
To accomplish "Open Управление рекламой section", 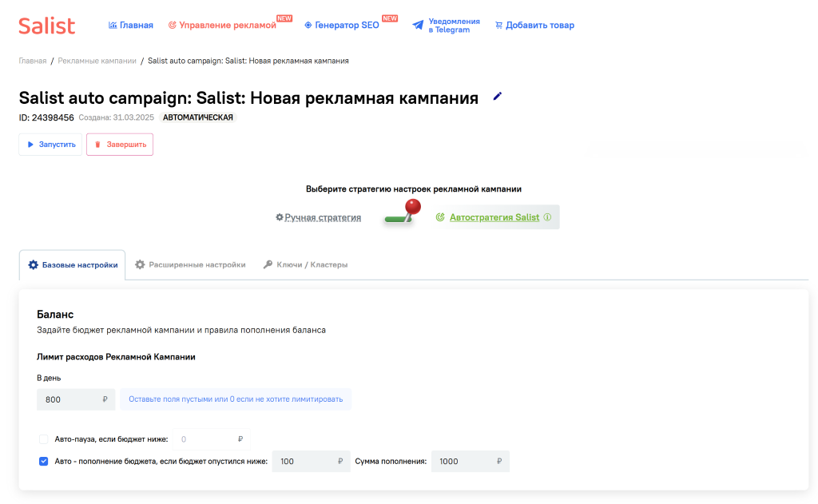I will click(222, 26).
